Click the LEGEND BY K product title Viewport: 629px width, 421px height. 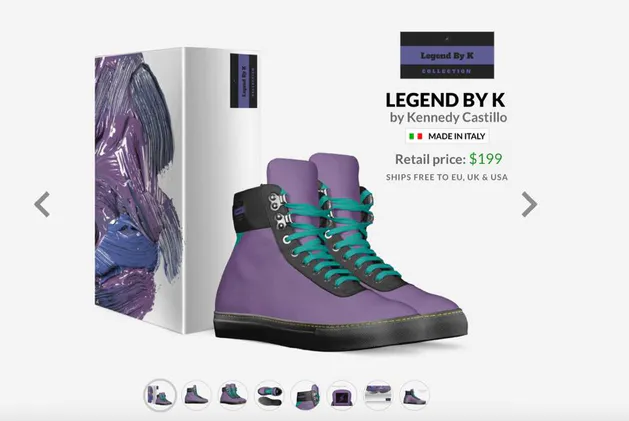coord(445,100)
